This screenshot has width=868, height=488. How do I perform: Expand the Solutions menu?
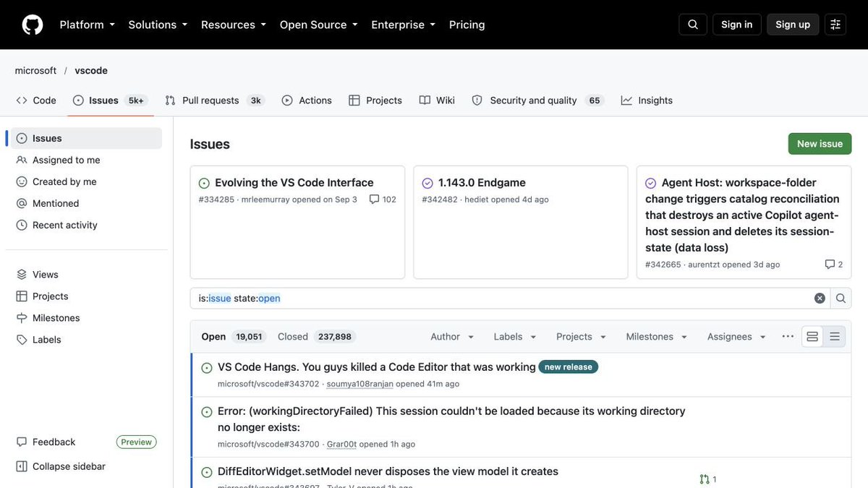pyautogui.click(x=158, y=25)
